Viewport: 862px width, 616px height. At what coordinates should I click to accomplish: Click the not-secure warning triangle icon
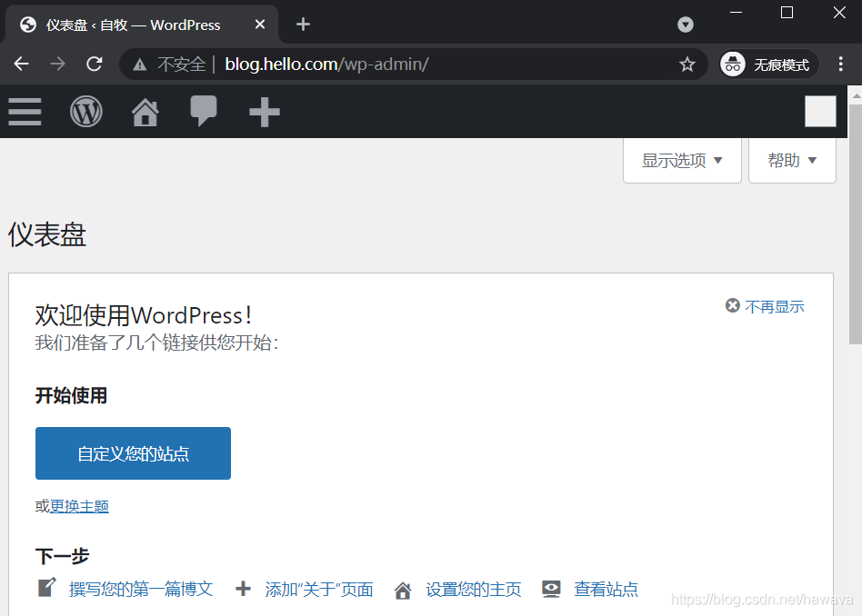click(140, 65)
